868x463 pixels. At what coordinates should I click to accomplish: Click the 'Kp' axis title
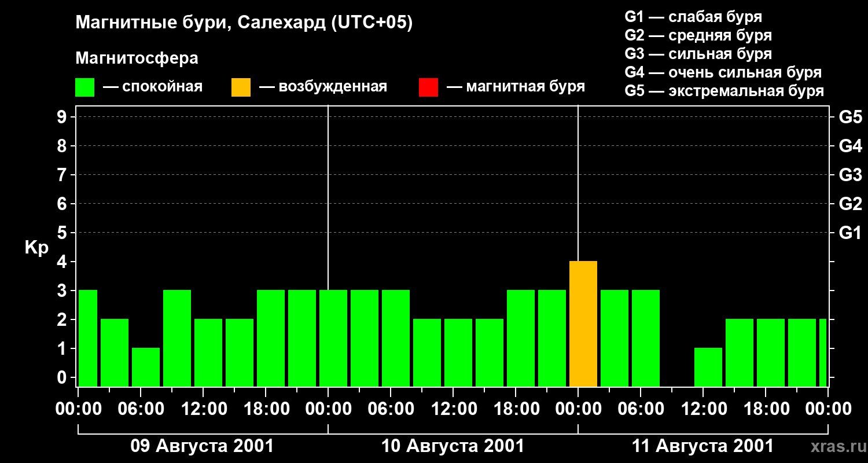(x=36, y=248)
